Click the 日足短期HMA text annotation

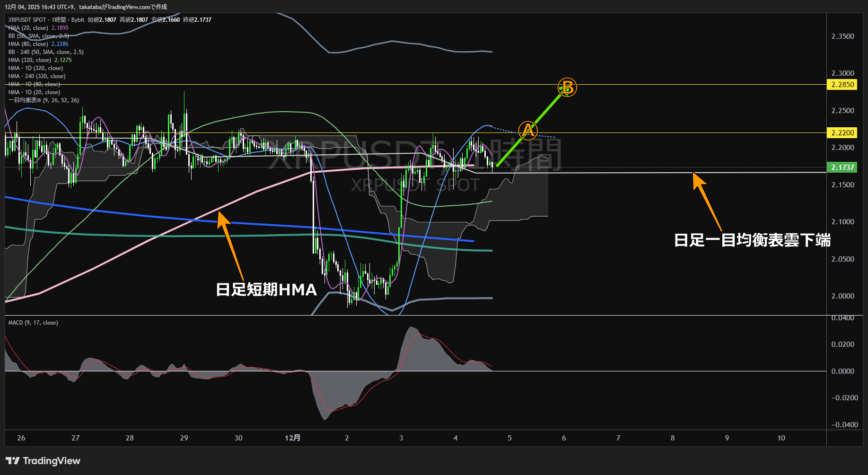pyautogui.click(x=266, y=290)
